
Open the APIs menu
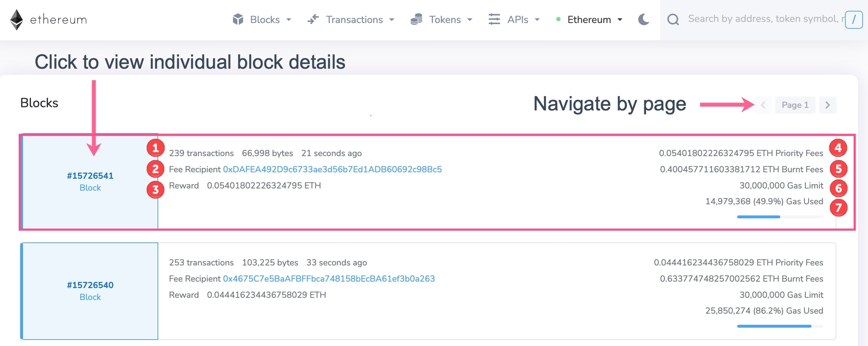[x=518, y=20]
